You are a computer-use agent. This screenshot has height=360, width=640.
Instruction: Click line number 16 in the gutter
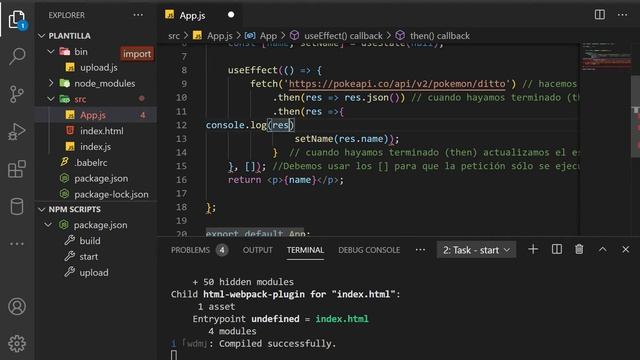pyautogui.click(x=182, y=180)
